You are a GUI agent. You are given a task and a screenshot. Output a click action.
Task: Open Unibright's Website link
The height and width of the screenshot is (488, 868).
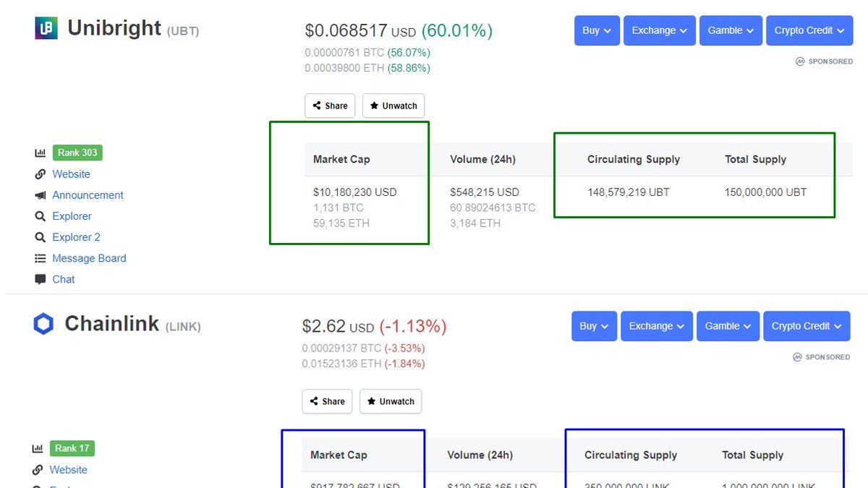coord(71,174)
